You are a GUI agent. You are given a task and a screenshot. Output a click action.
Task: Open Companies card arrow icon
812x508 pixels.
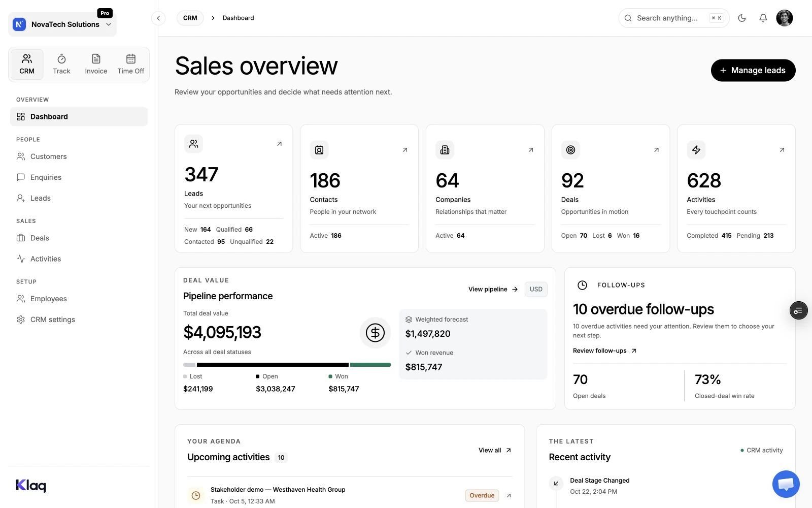531,150
